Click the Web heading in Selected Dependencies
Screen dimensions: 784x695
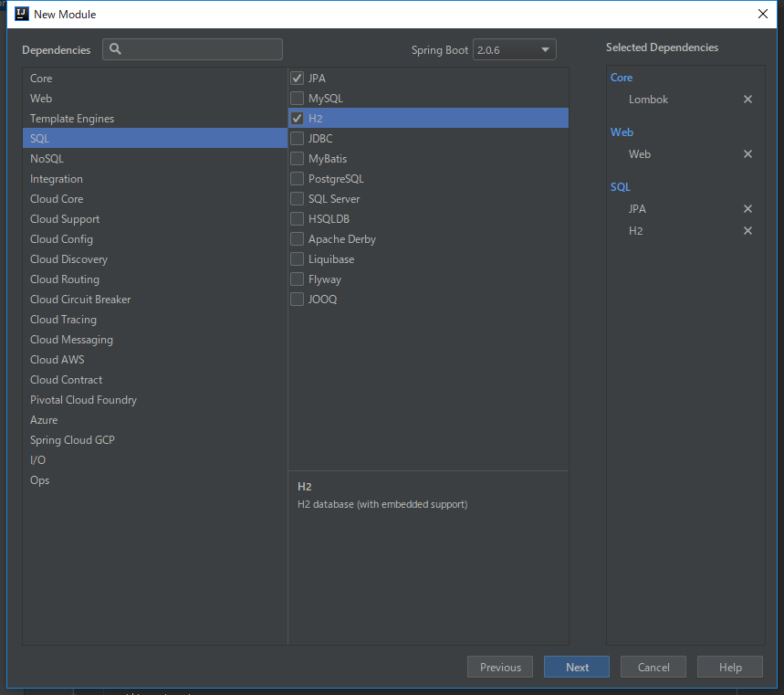622,132
